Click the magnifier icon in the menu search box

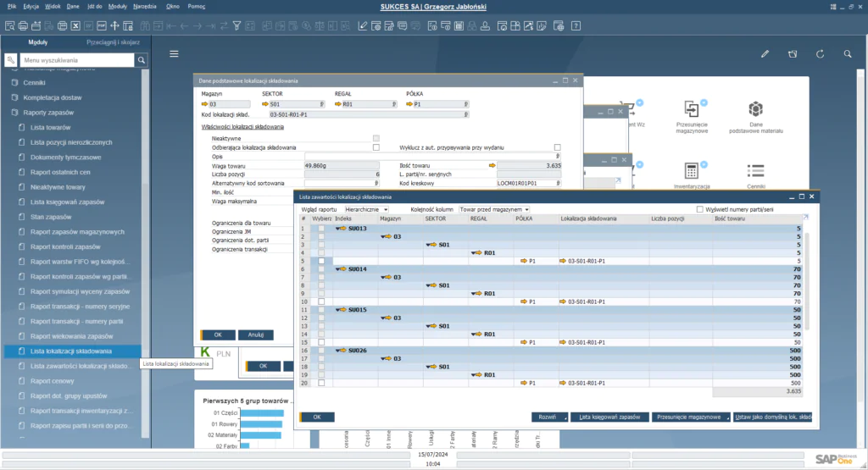(142, 61)
